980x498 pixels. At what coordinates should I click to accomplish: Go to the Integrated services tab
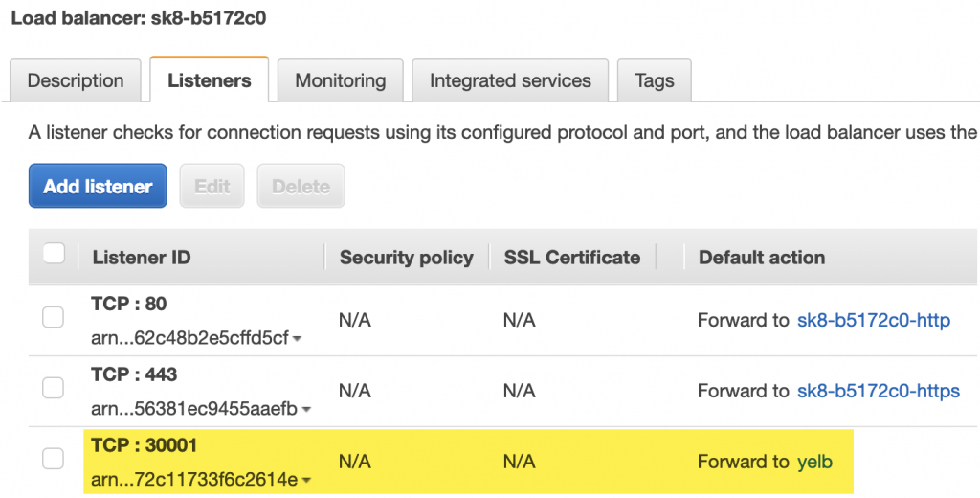click(x=510, y=80)
